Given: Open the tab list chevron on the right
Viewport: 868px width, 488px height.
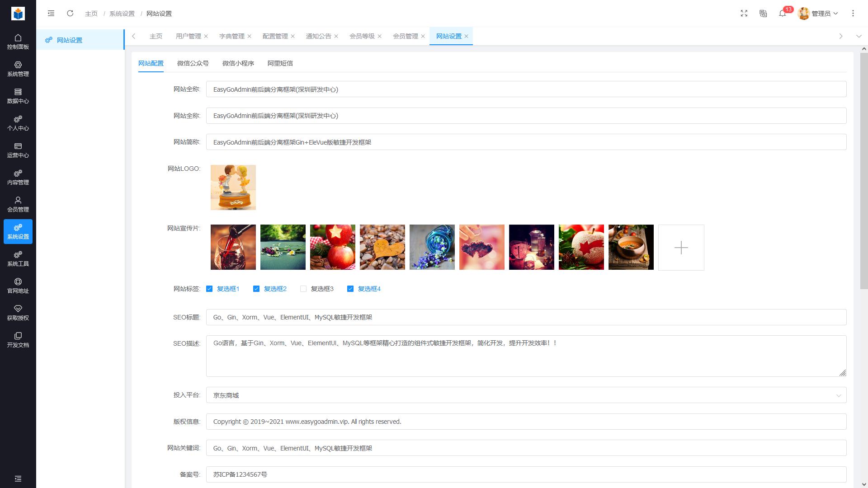Looking at the screenshot, I should coord(841,36).
